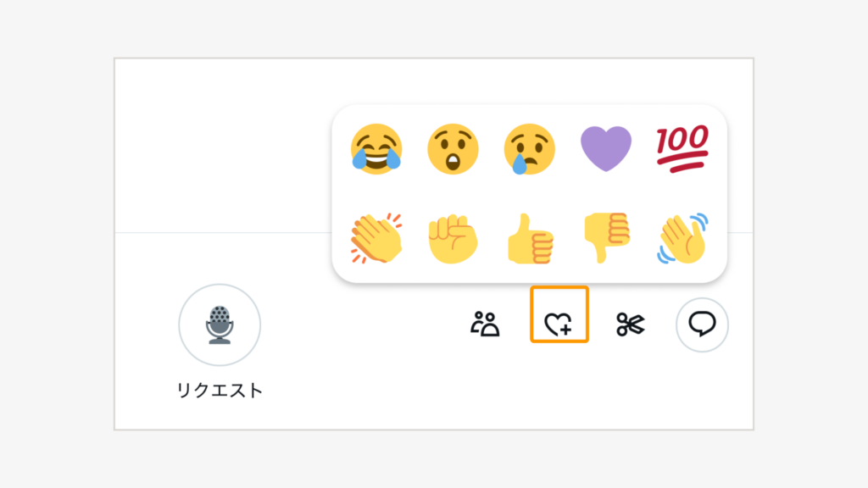Viewport: 868px width, 488px height.
Task: Click empty white space above the microphone button
Action: coord(220,152)
